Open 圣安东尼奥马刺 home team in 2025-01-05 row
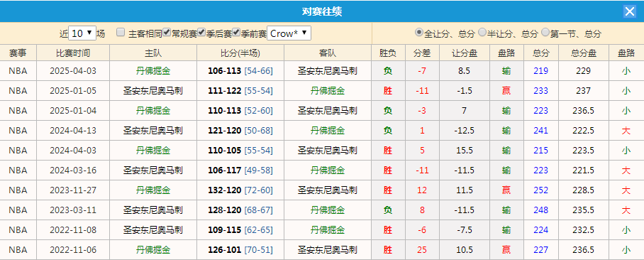 pos(153,90)
